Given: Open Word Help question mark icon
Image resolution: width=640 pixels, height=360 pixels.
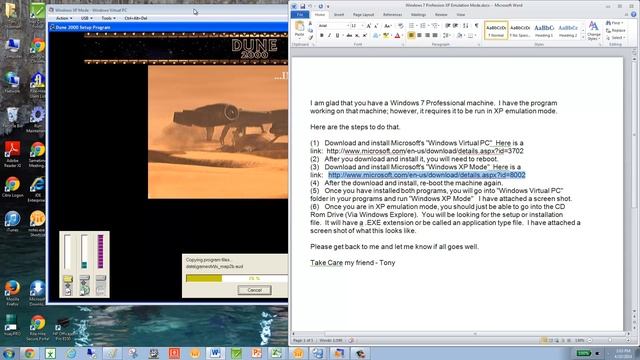Looking at the screenshot, I should point(634,14).
